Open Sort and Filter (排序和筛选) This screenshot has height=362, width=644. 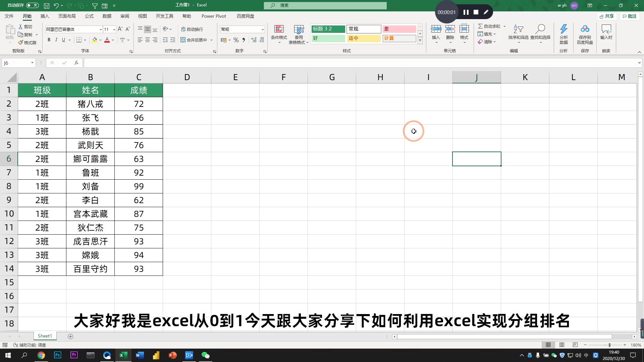[518, 34]
